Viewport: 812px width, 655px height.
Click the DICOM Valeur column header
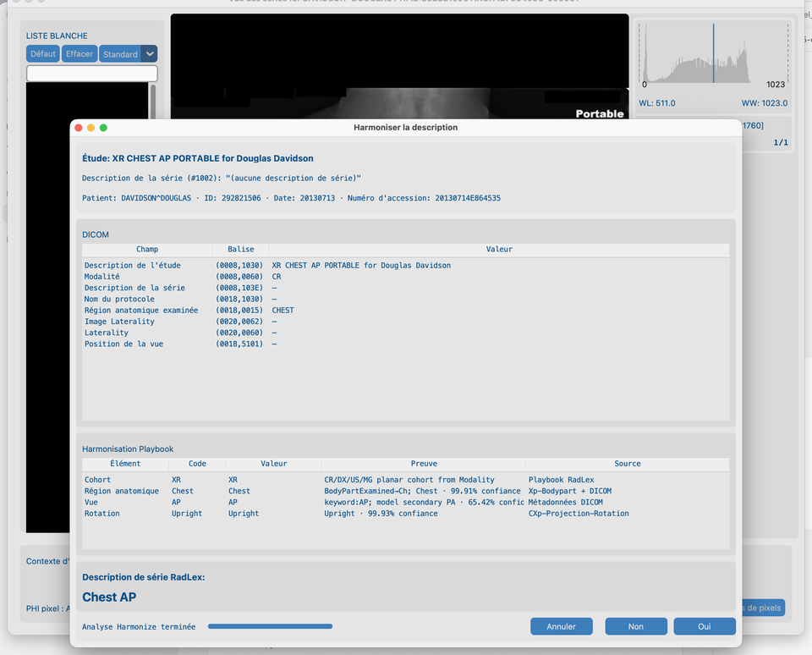tap(499, 250)
